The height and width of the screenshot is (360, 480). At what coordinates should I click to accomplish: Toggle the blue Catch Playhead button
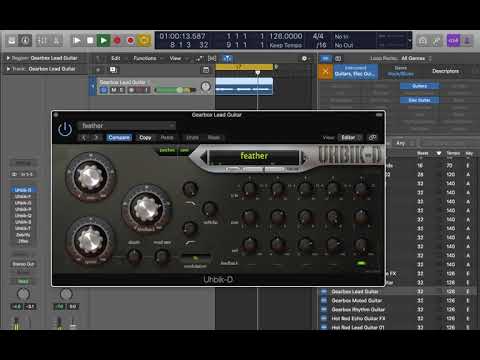[x=227, y=58]
